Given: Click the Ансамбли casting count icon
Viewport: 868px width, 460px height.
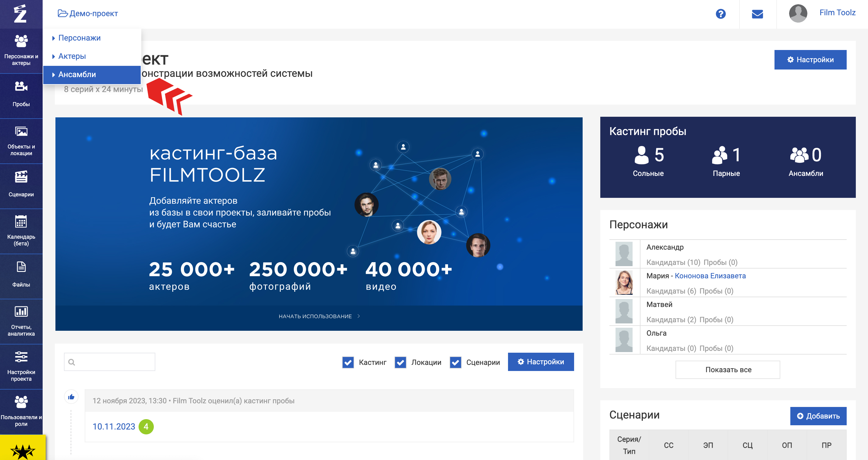Looking at the screenshot, I should (799, 155).
